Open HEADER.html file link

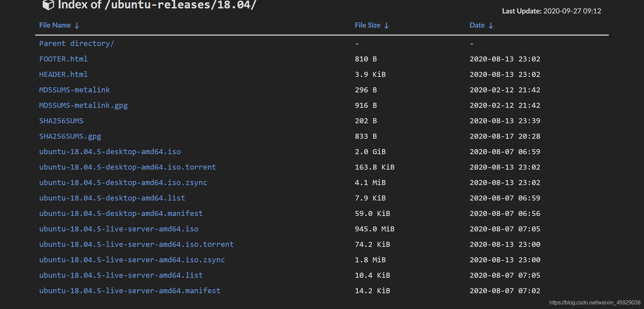(63, 75)
